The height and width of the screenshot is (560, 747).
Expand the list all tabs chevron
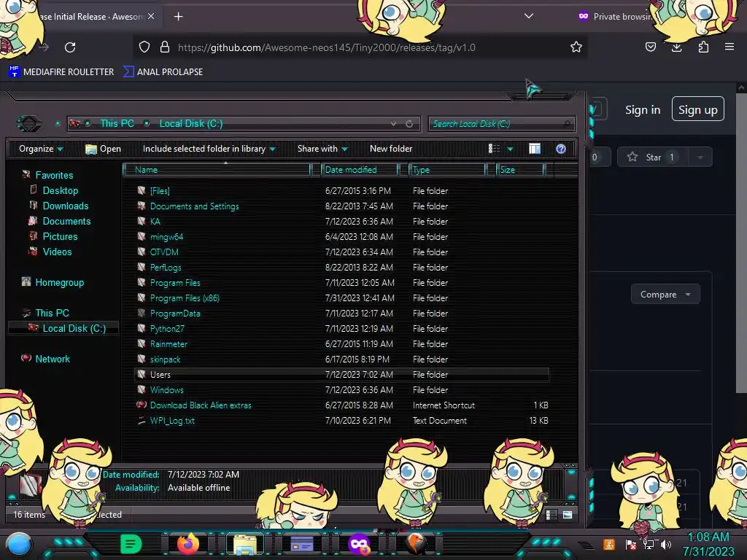[528, 16]
